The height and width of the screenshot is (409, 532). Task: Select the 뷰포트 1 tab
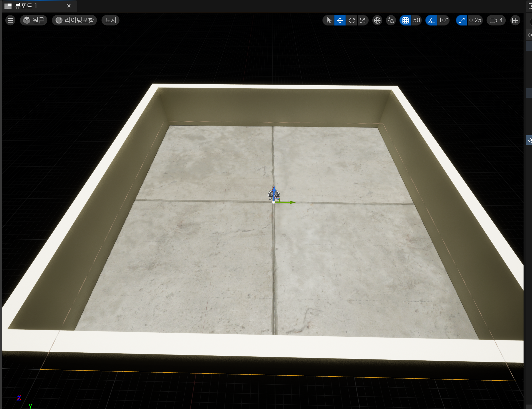pyautogui.click(x=26, y=6)
